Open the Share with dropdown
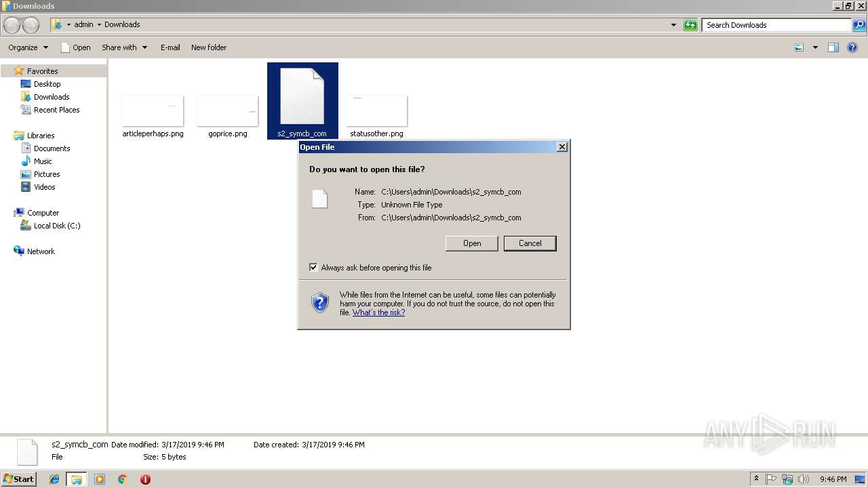The image size is (868, 488). [124, 47]
